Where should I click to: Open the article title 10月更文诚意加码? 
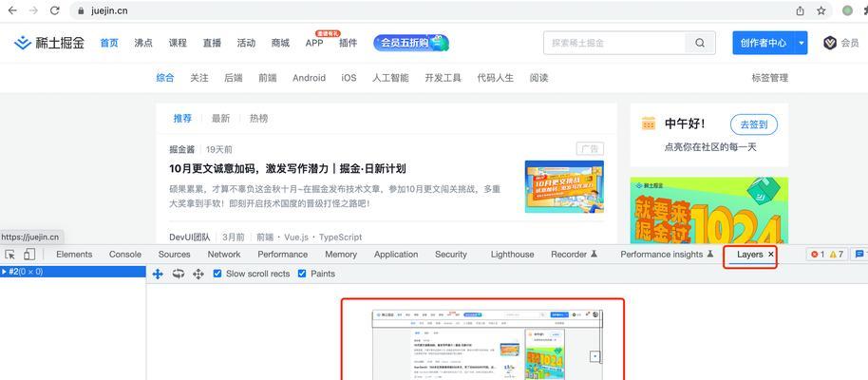(x=288, y=168)
